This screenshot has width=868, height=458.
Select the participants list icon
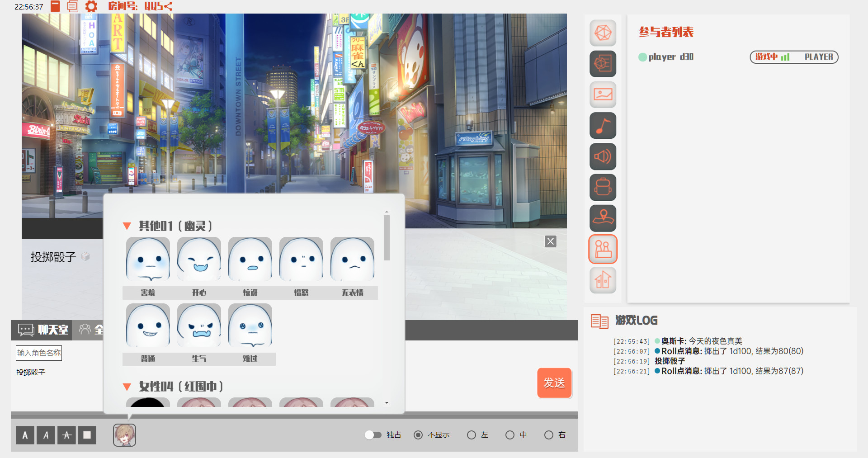603,249
